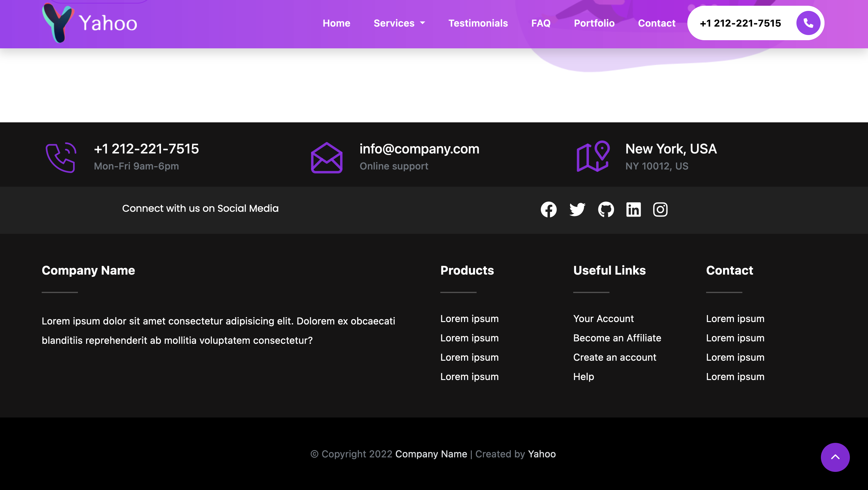
Task: Click the email envelope icon
Action: tap(326, 157)
